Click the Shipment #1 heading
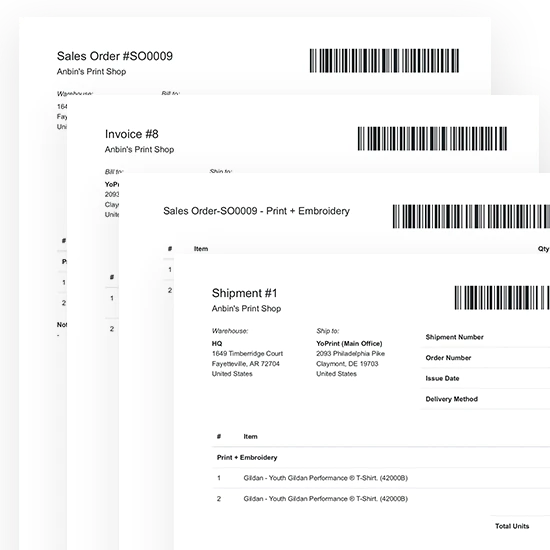Screen dimensions: 550x550 click(244, 293)
